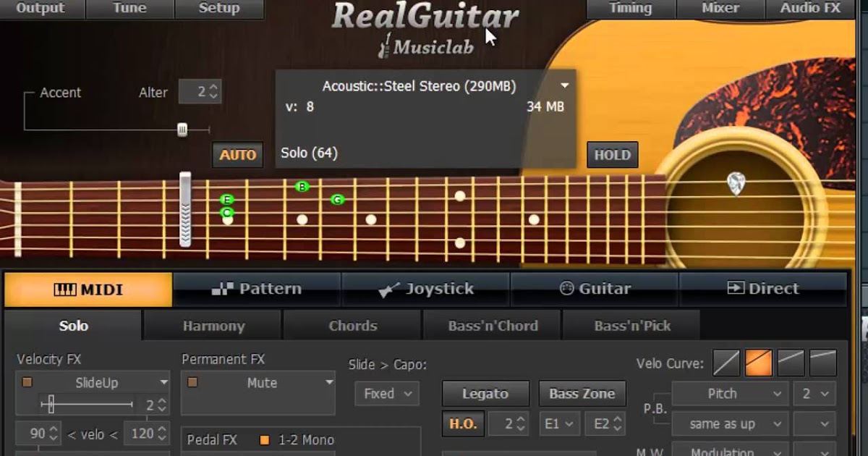The image size is (868, 456).
Task: Open the Acoustic Steel Stereo patch dropdown
Action: coord(564,86)
